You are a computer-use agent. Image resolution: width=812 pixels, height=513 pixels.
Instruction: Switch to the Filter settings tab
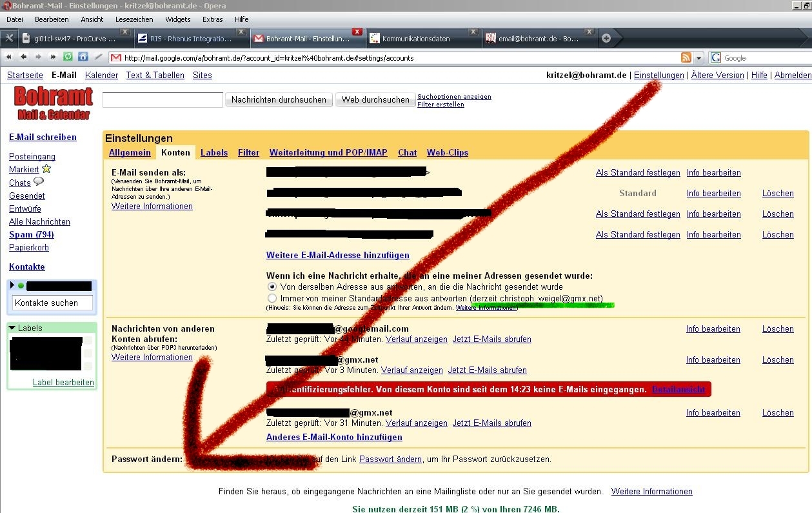point(248,153)
